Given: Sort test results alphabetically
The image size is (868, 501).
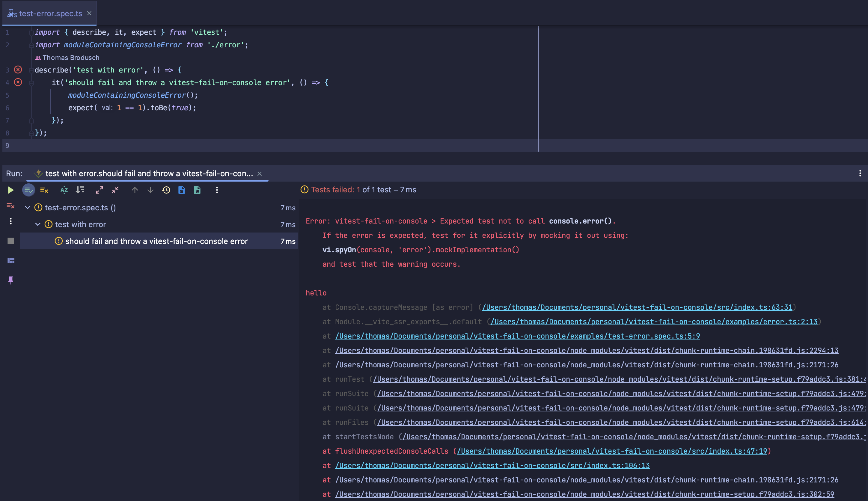Looking at the screenshot, I should [64, 190].
